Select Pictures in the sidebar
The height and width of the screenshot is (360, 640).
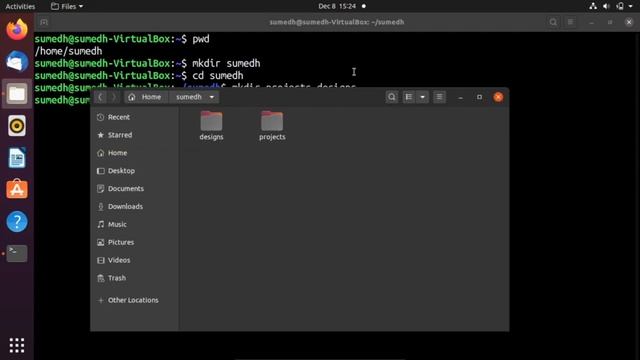pos(134,242)
